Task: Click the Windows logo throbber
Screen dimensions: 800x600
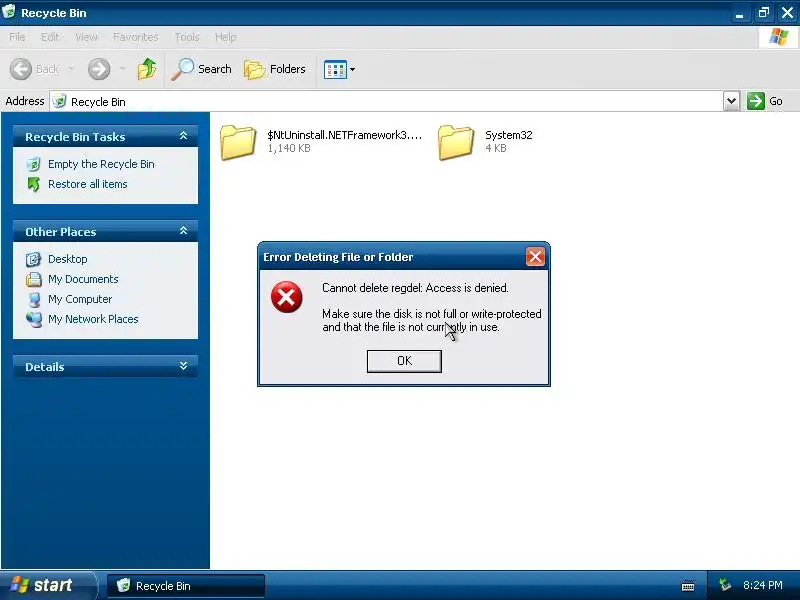Action: pos(779,37)
